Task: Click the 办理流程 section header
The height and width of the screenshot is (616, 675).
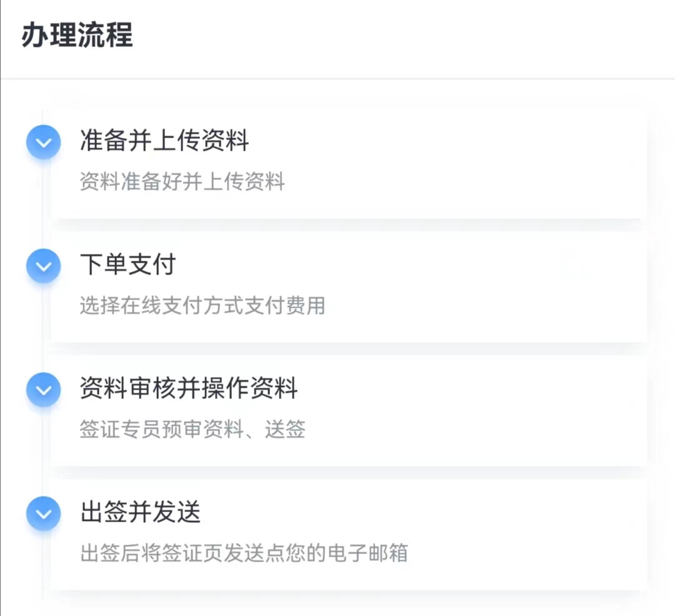Action: 77,34
